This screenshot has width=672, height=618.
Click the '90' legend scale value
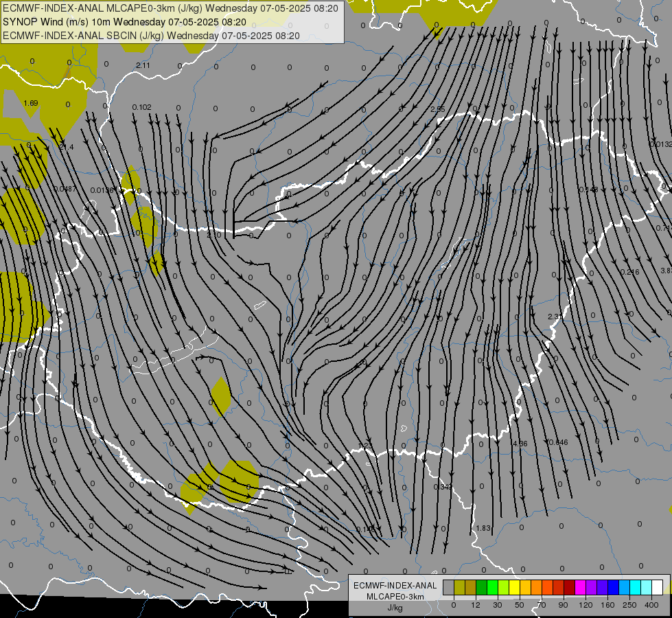[563, 605]
